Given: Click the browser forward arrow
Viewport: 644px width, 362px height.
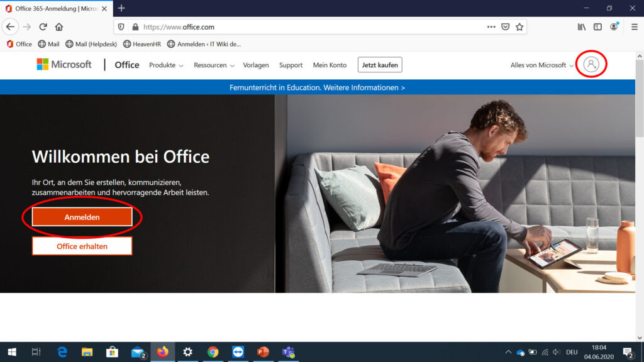Looking at the screenshot, I should click(x=27, y=27).
